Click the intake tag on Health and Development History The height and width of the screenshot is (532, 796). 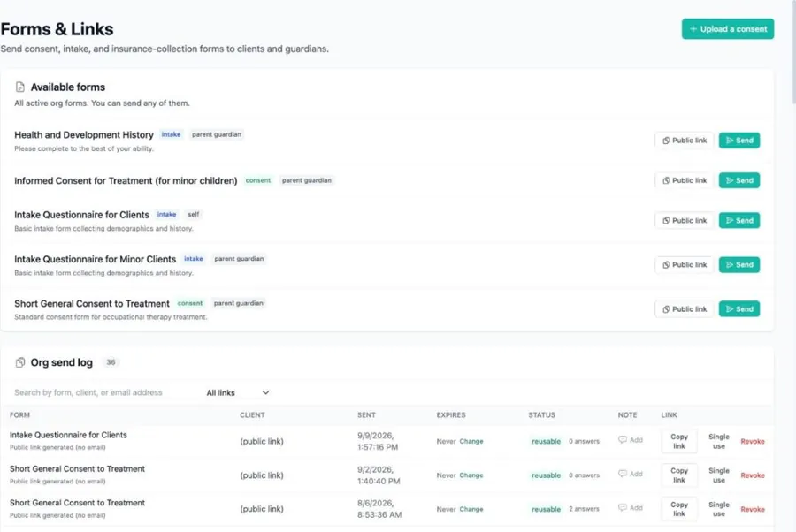click(x=171, y=134)
